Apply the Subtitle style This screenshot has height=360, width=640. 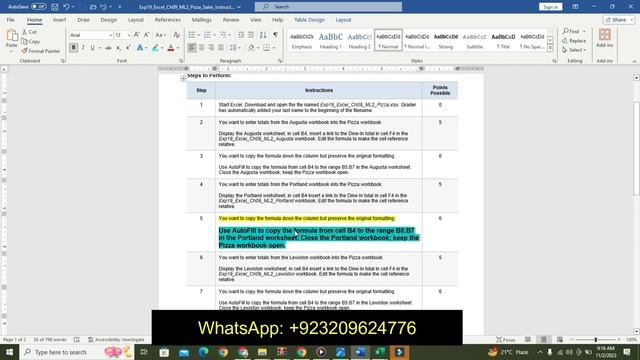coord(474,40)
